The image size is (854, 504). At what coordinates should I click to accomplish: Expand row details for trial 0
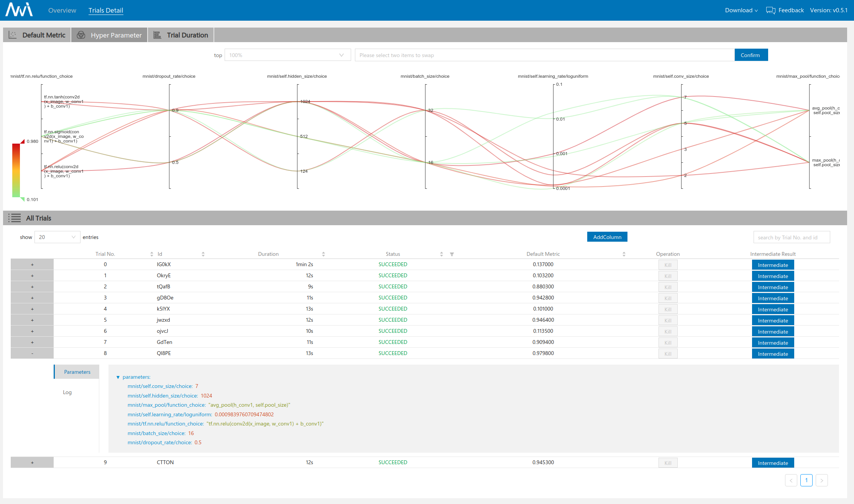point(32,265)
